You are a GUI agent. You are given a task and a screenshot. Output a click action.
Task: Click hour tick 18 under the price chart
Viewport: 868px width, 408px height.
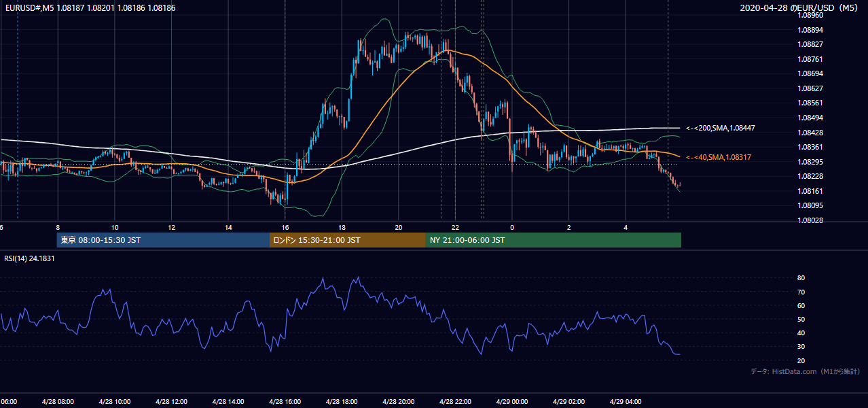tap(342, 227)
